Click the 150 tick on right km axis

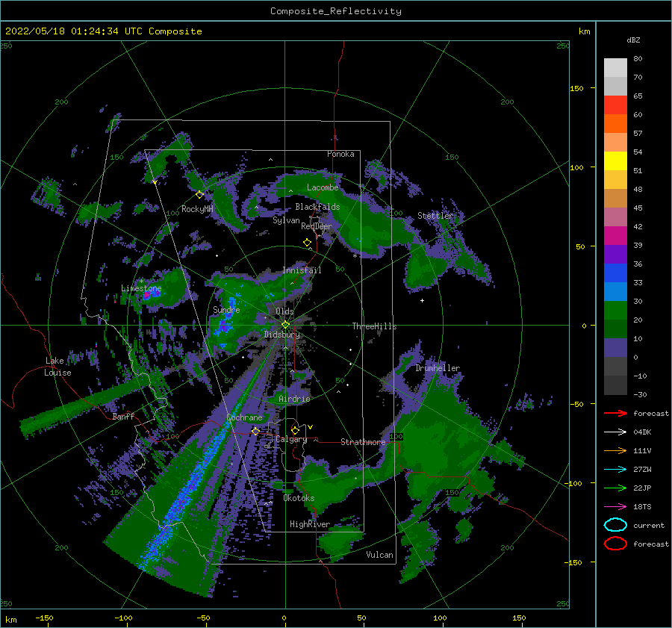coord(577,88)
